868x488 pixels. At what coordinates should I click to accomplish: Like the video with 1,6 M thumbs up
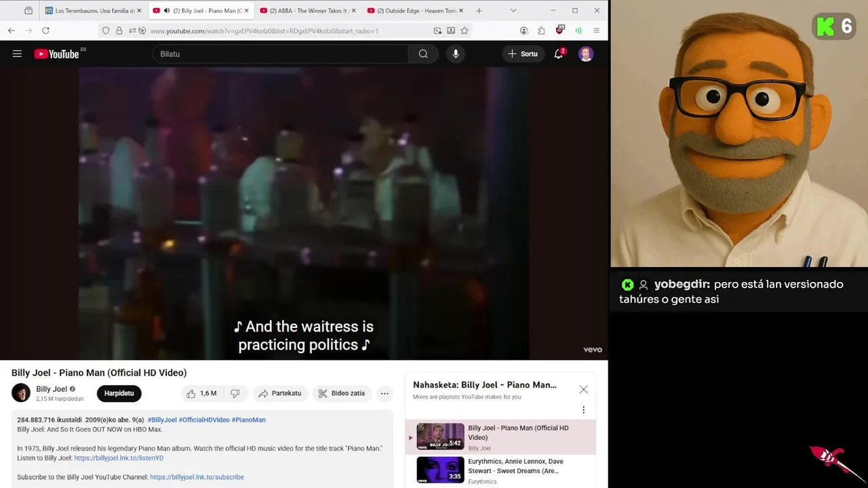[201, 393]
